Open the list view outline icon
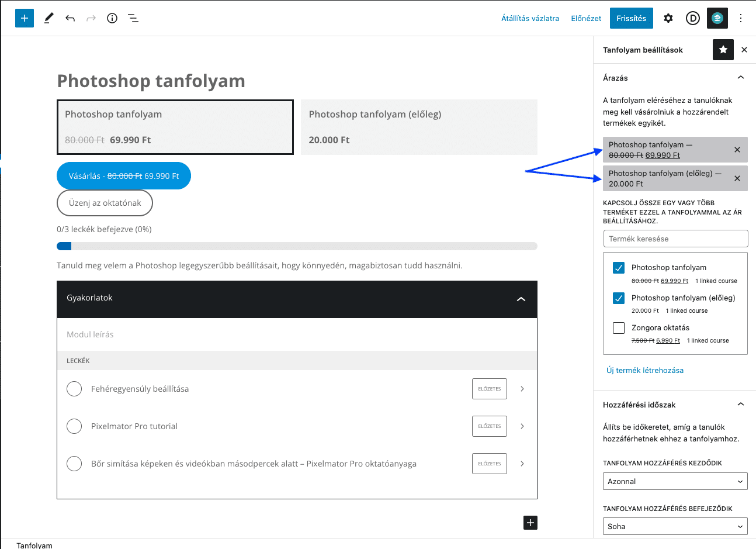The image size is (756, 549). click(x=133, y=18)
